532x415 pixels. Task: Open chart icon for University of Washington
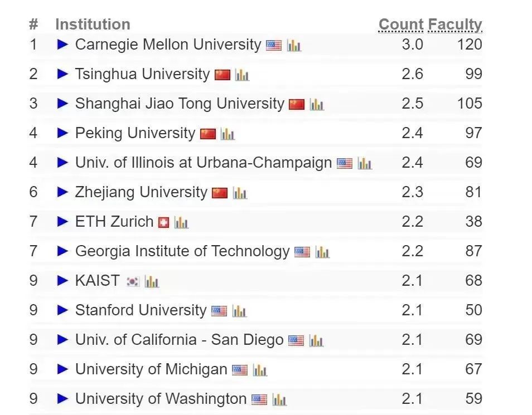click(279, 399)
